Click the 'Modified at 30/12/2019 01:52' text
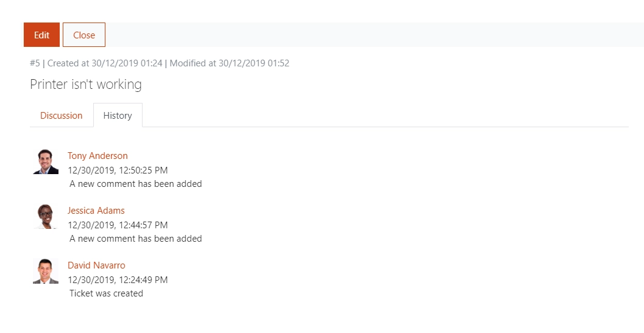The height and width of the screenshot is (333, 644). tap(229, 63)
